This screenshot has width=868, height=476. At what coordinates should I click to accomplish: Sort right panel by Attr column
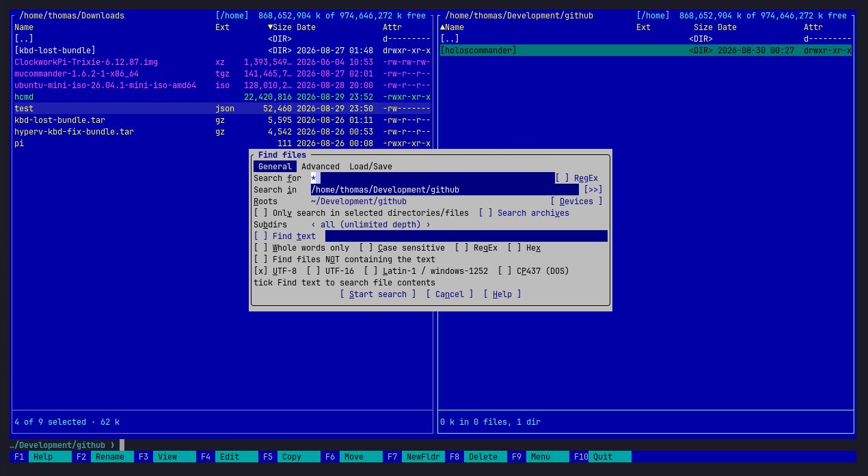tap(813, 27)
